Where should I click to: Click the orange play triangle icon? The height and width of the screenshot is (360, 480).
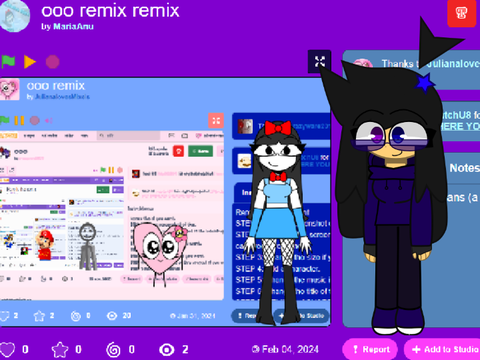[x=30, y=62]
